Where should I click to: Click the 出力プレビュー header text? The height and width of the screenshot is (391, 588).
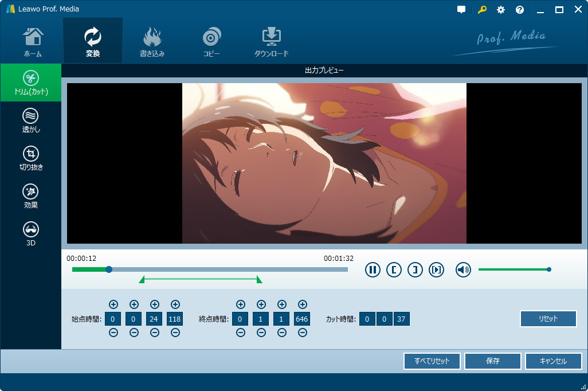[324, 70]
